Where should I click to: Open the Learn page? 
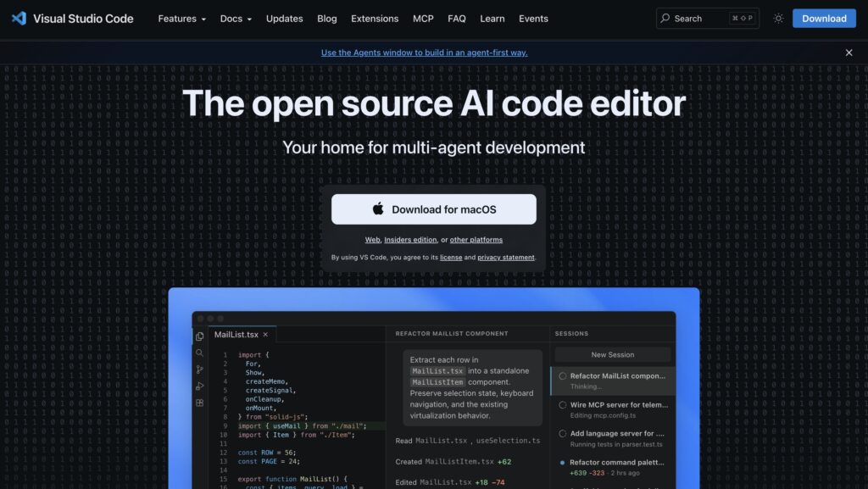tap(492, 19)
